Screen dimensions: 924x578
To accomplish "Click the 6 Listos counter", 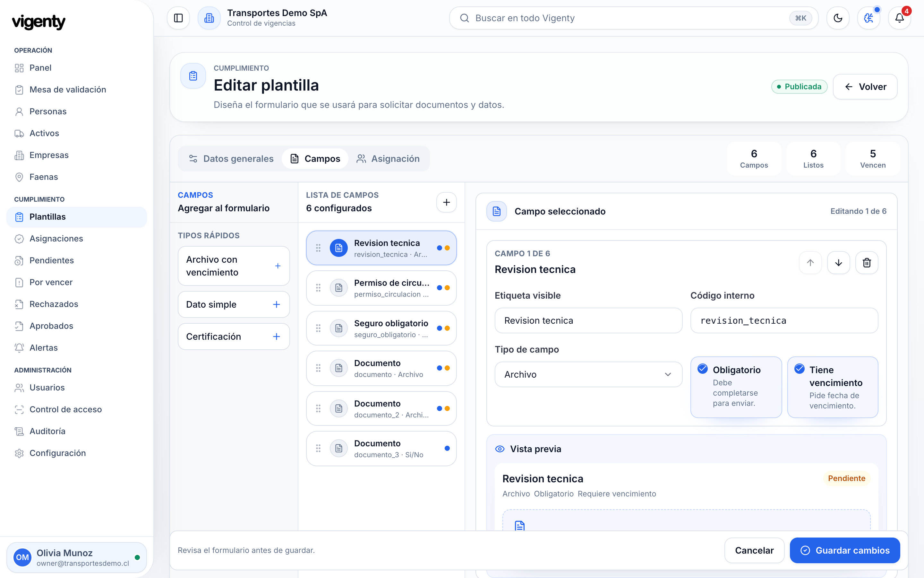I will (813, 159).
